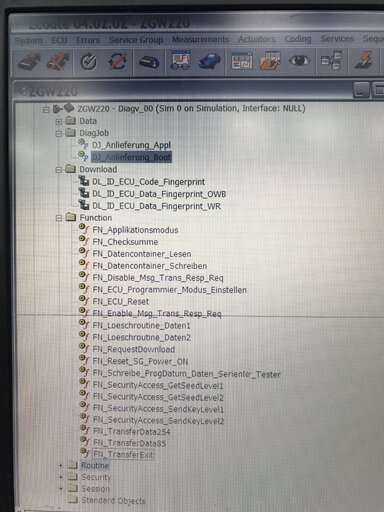Select FN_ECU_Reset function entry
384x512 pixels.
click(x=120, y=302)
